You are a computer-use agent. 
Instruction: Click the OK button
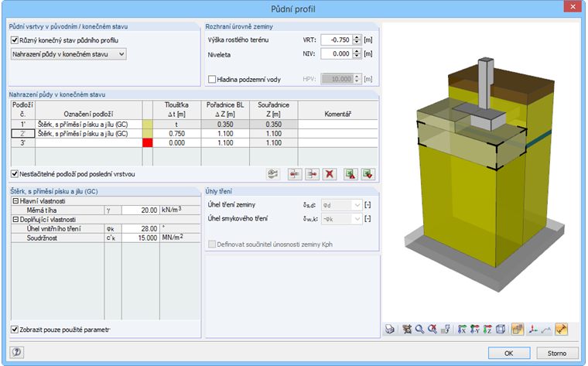(509, 353)
